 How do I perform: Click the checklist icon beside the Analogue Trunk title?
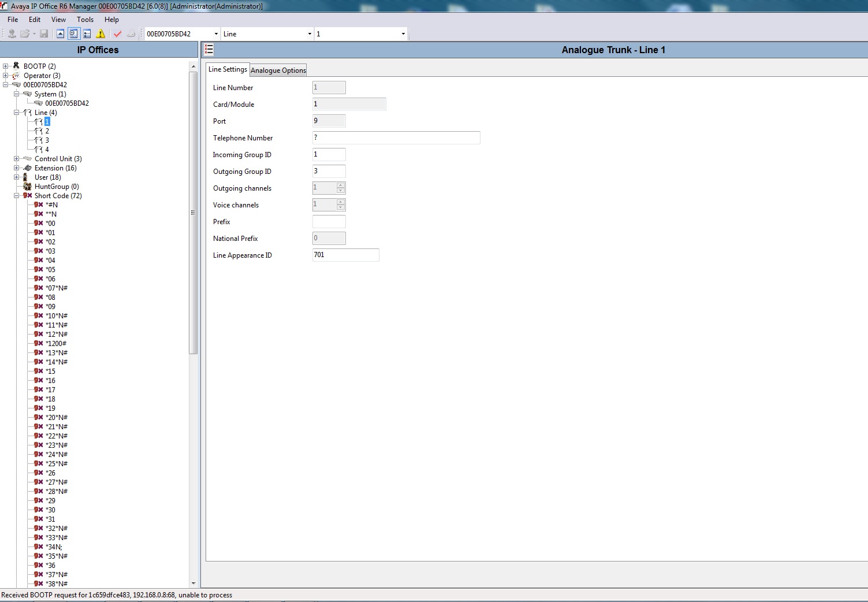pos(209,50)
